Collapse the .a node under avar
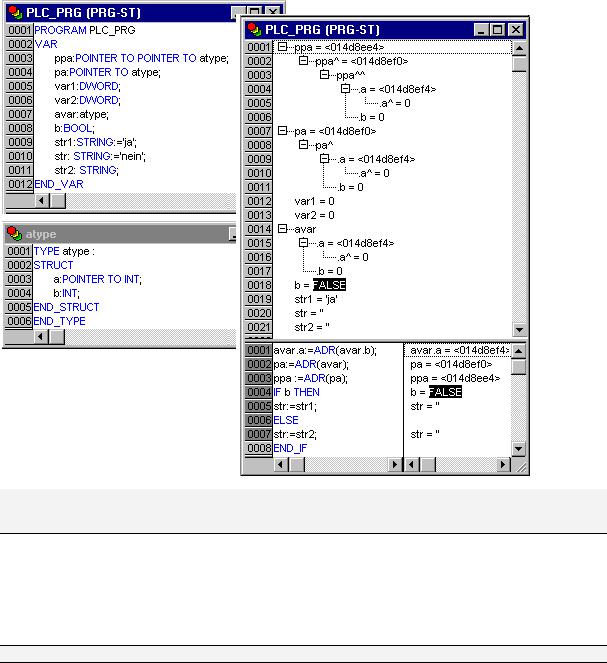This screenshot has width=607, height=663. (x=303, y=243)
